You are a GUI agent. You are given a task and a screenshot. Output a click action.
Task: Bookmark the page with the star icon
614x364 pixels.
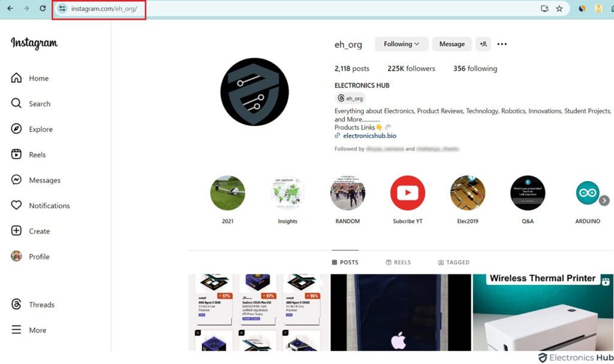pyautogui.click(x=559, y=9)
